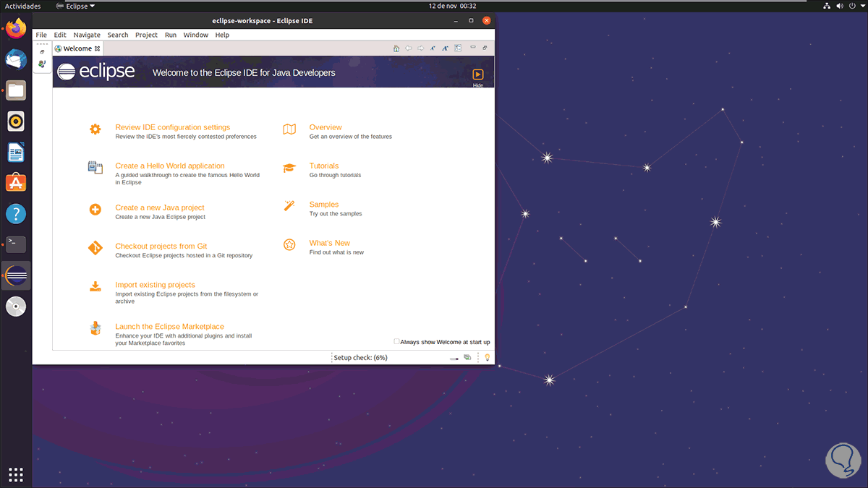Click the Samples magic wand icon
The width and height of the screenshot is (868, 488).
pyautogui.click(x=289, y=206)
